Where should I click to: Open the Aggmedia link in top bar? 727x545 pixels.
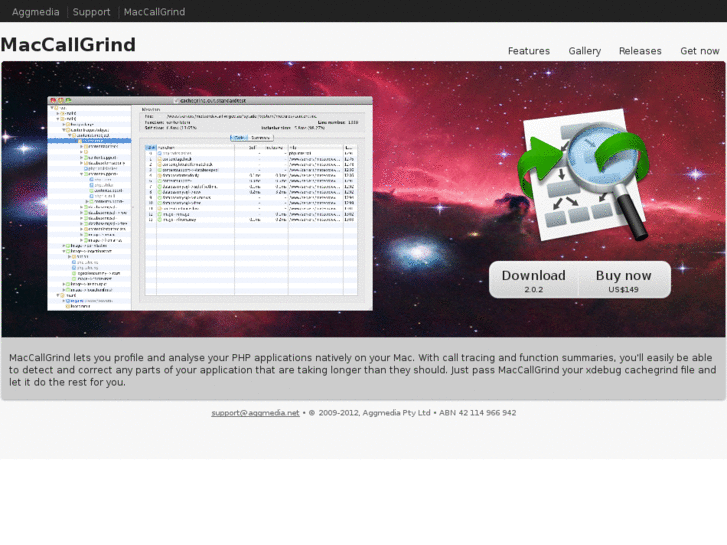point(36,12)
